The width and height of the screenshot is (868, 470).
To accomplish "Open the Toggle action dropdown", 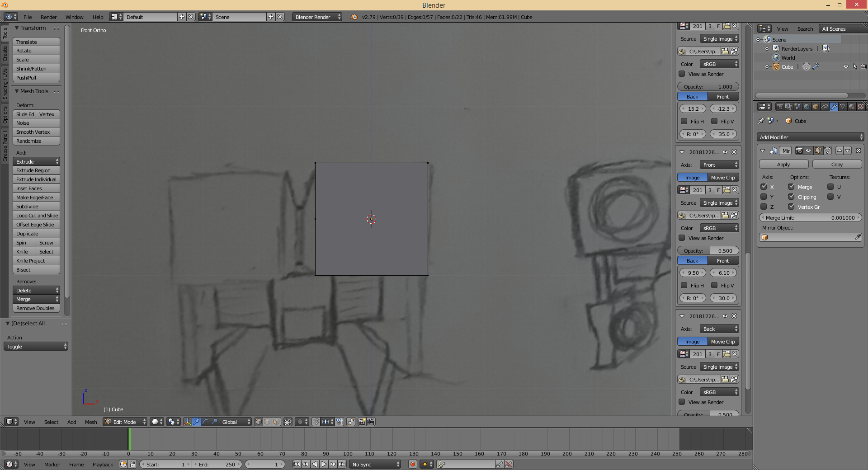I will [36, 346].
